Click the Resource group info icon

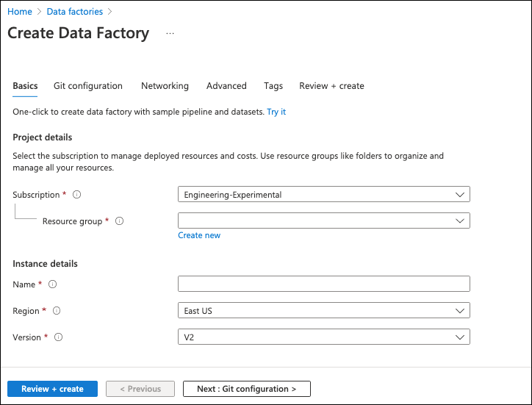[x=120, y=221]
